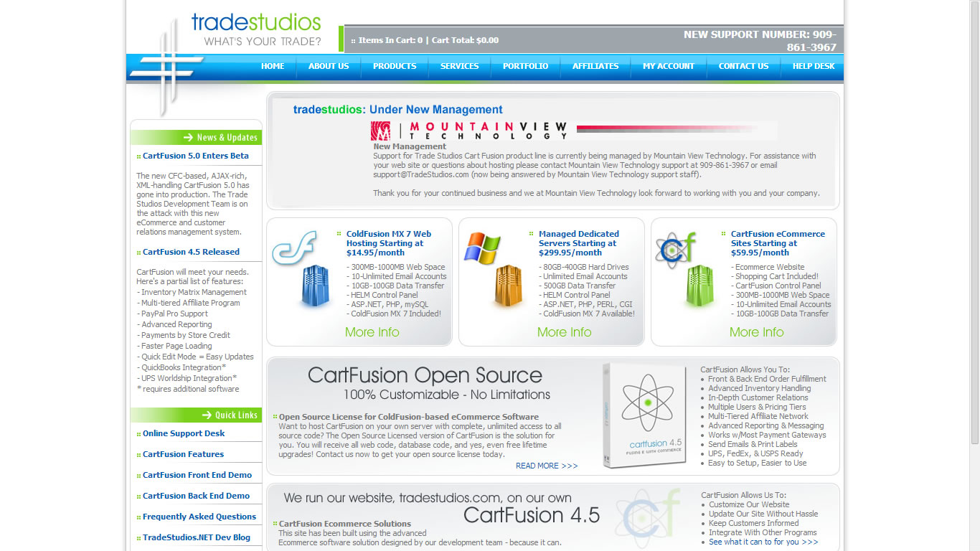Click 'See what it can to for you' link

point(763,542)
